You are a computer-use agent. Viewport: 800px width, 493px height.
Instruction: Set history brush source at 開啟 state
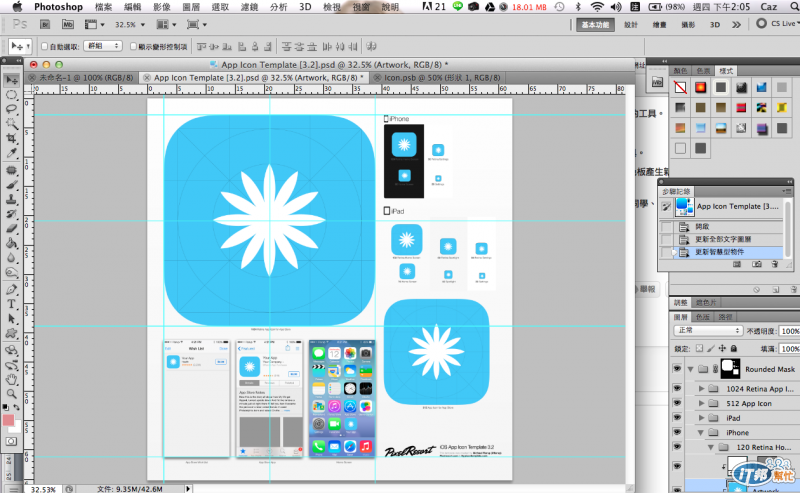666,227
